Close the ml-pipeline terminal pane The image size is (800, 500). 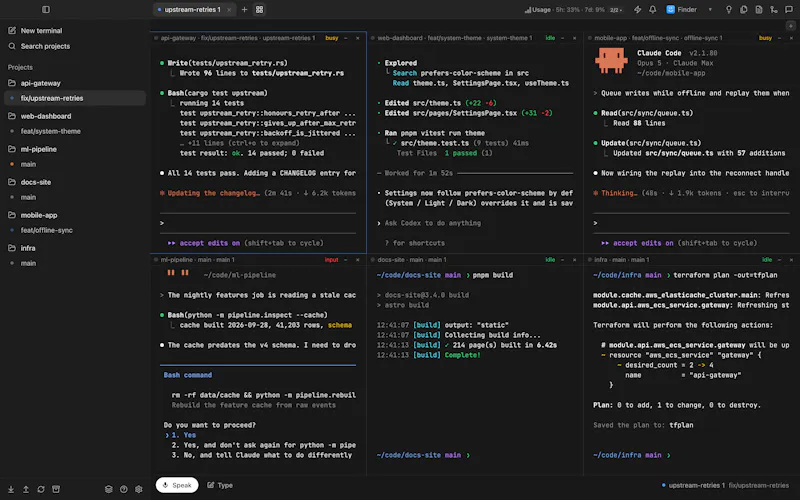(358, 260)
